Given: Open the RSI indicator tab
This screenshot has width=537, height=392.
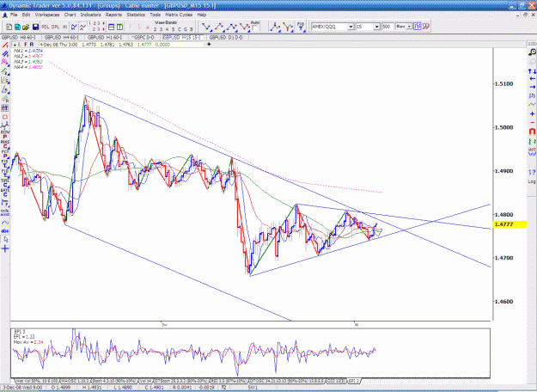Looking at the screenshot, I should coord(229,381).
